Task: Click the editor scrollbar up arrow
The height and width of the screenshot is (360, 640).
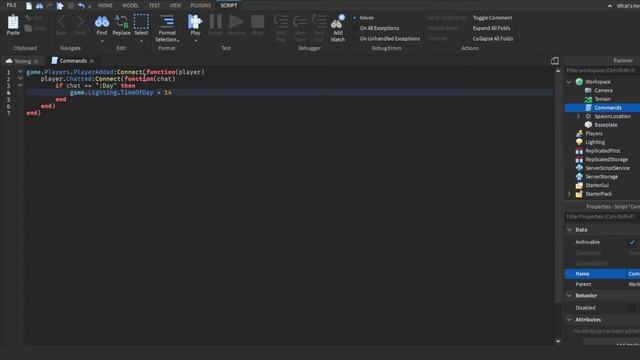Action: tap(558, 71)
